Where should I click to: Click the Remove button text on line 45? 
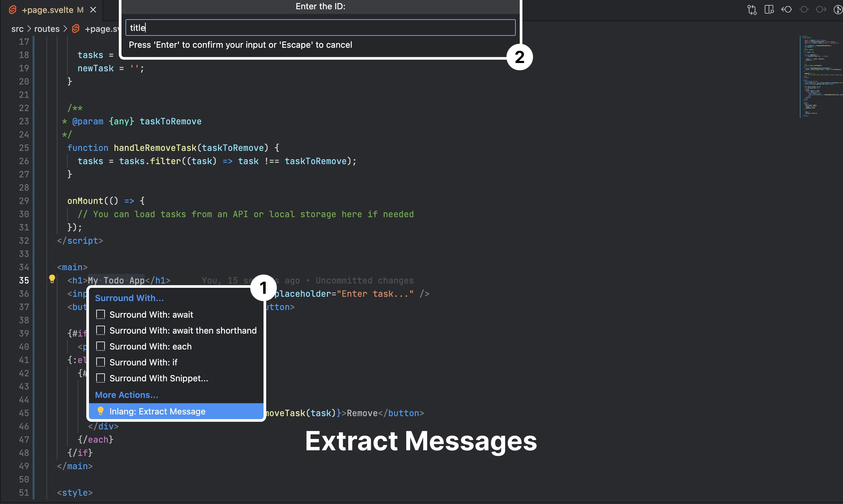coord(362,413)
